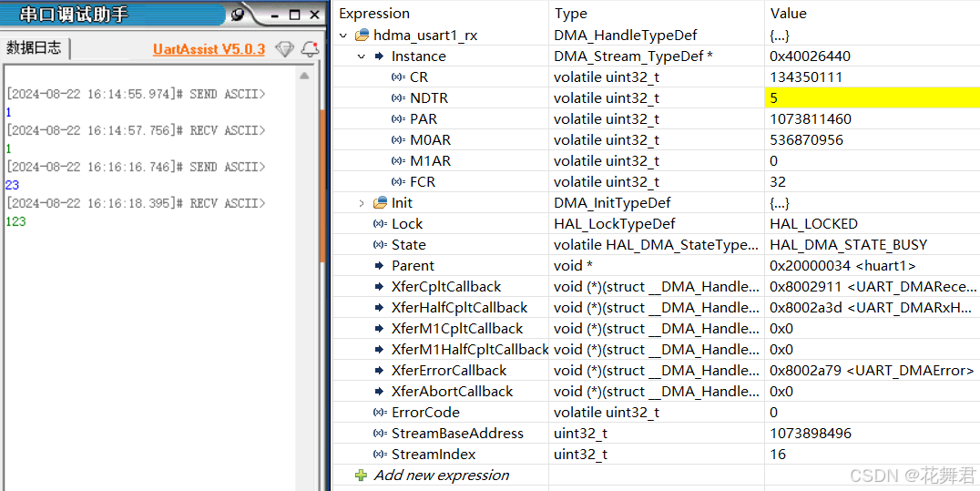Select the M0AR value 536870956
Screen dimensions: 980x491
pos(806,140)
